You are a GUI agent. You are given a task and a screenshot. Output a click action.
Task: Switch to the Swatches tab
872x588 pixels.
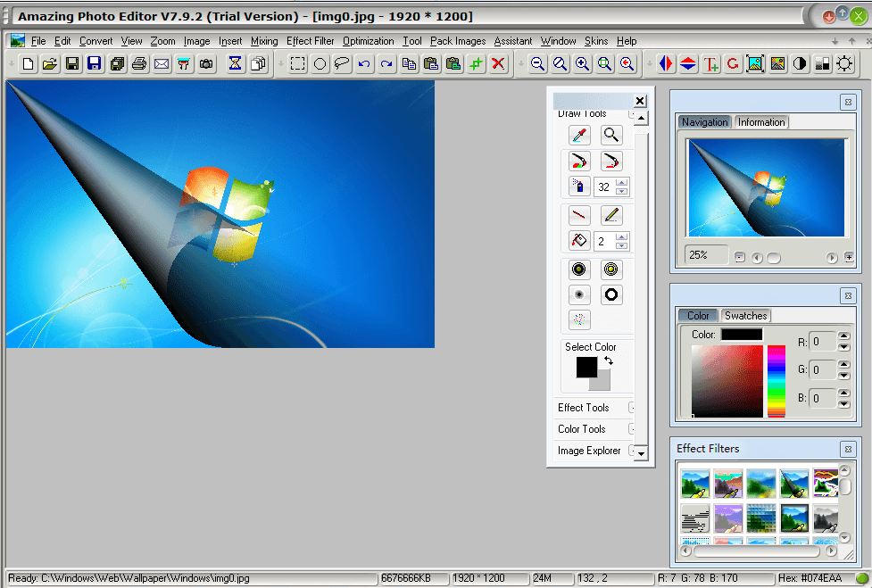pyautogui.click(x=745, y=316)
